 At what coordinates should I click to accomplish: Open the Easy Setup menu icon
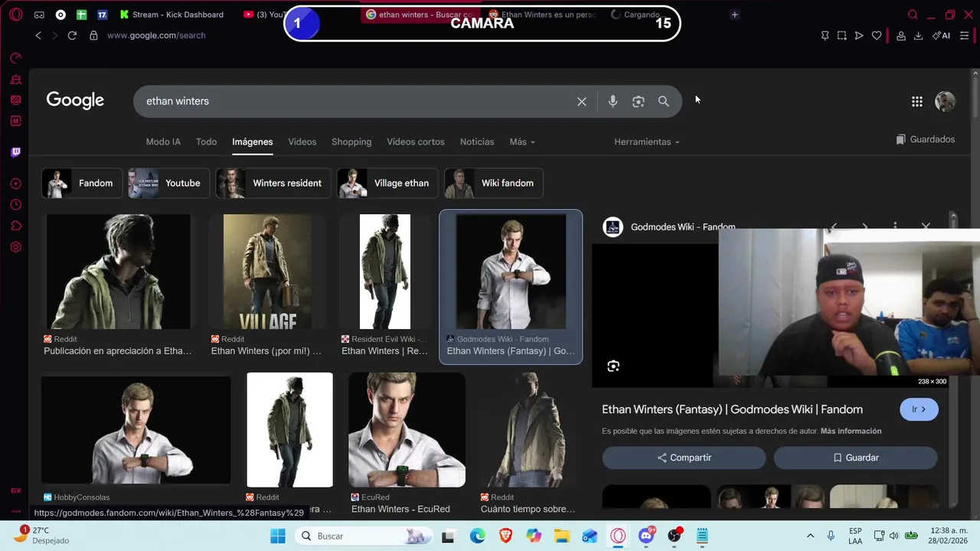click(x=965, y=35)
